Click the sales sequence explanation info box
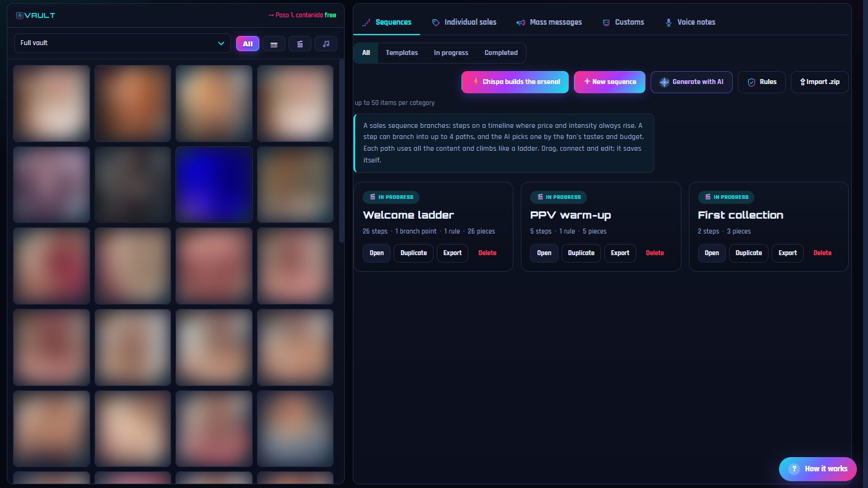Screen dimensions: 868x488 click(x=504, y=143)
